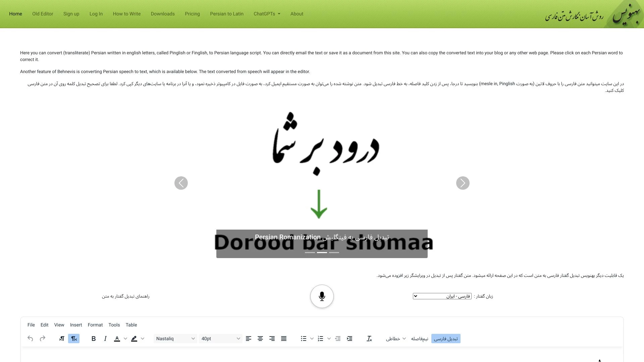This screenshot has height=362, width=644.
Task: Toggle Italic formatting icon
Action: 105,339
